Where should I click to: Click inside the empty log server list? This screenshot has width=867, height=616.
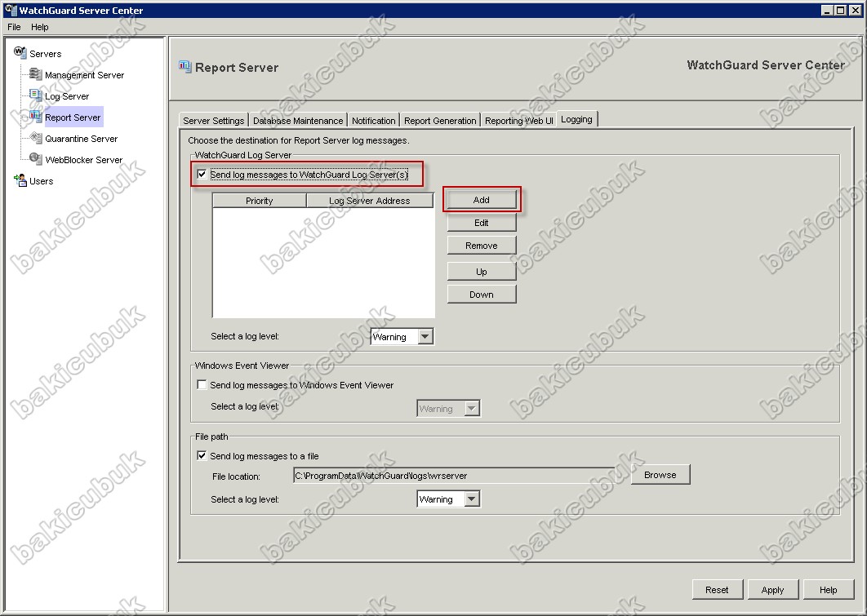323,263
